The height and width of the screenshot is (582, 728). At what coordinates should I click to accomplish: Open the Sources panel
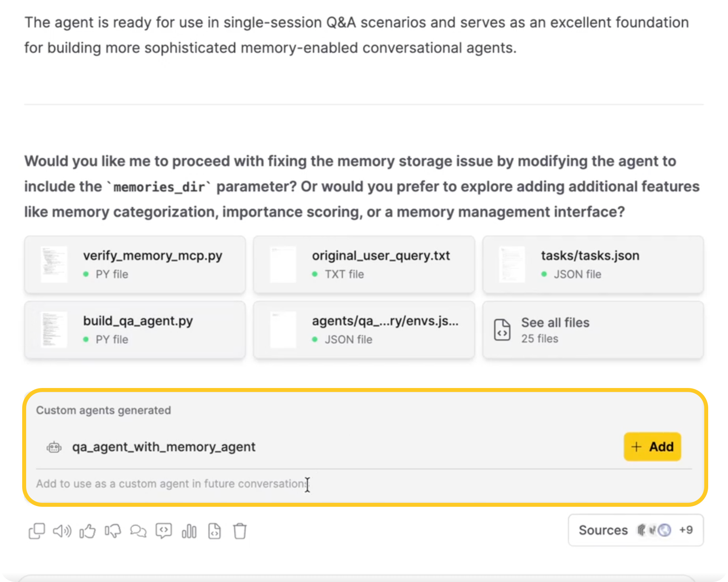coord(636,530)
